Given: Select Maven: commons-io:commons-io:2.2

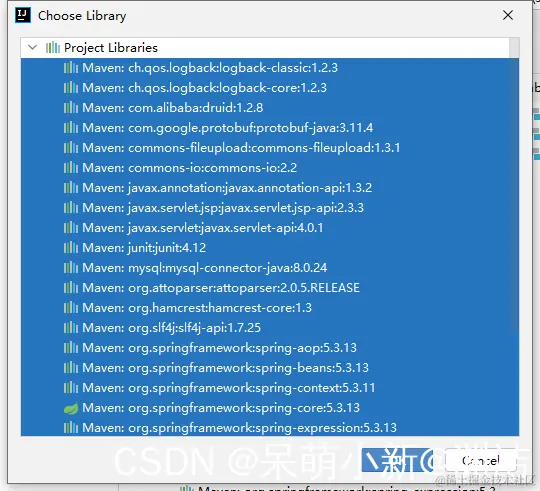Looking at the screenshot, I should tap(270, 168).
